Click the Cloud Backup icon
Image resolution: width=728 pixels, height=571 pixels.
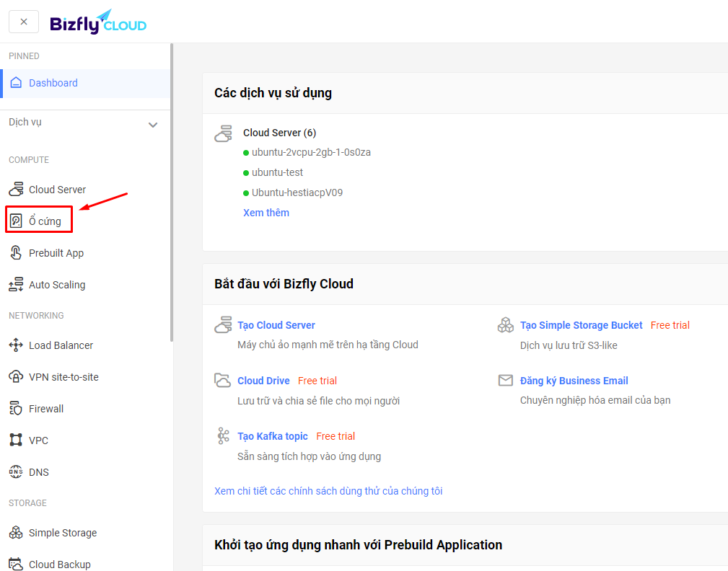tap(16, 564)
